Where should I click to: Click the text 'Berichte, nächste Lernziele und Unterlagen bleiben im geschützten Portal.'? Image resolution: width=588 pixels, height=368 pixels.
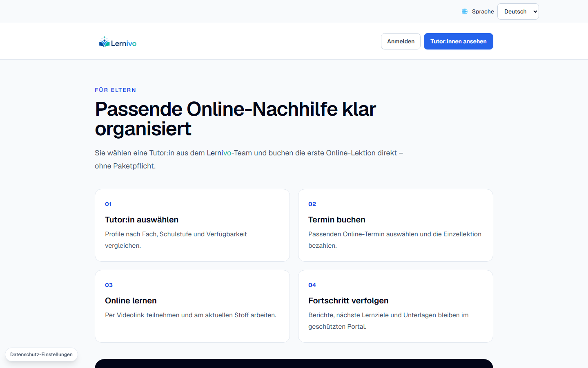(388, 321)
